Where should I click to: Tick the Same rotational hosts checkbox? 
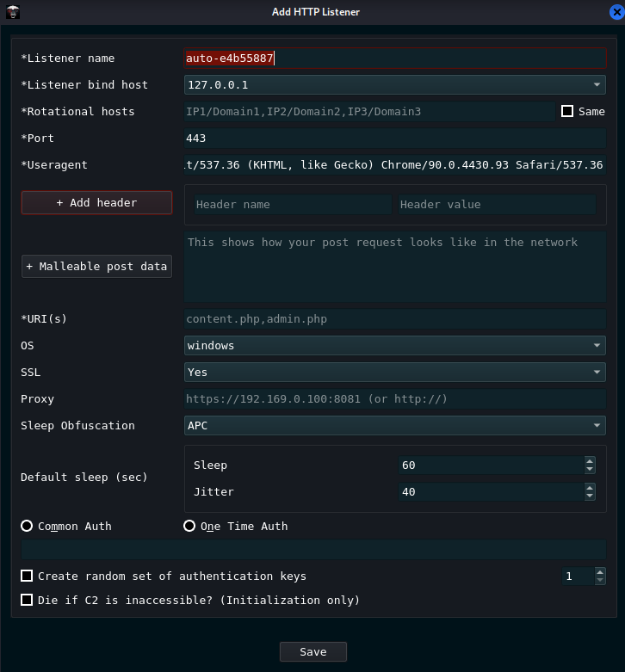(567, 111)
